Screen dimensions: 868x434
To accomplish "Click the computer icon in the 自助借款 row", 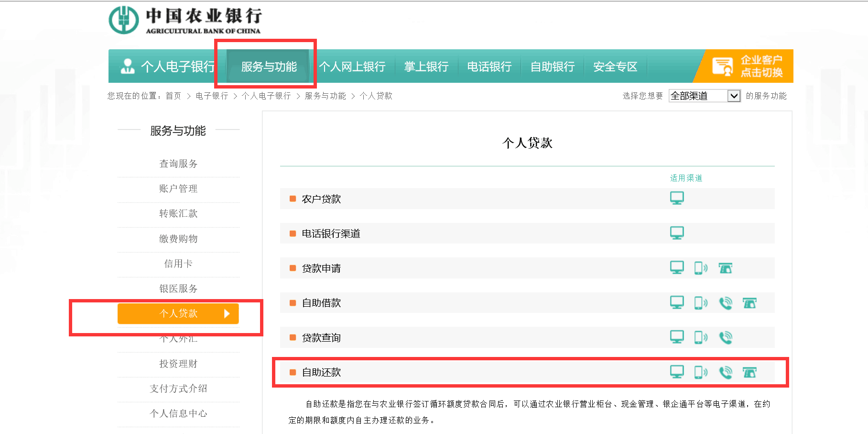I will (677, 302).
